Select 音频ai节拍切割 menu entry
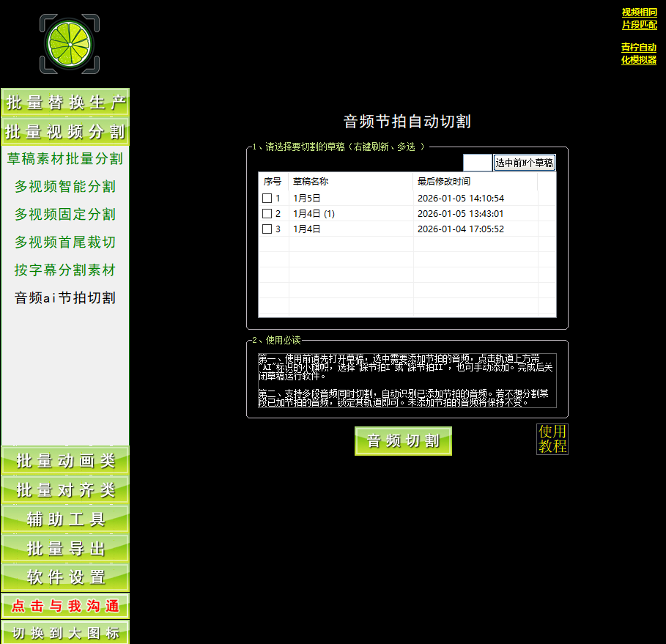The height and width of the screenshot is (644, 666). tap(65, 298)
